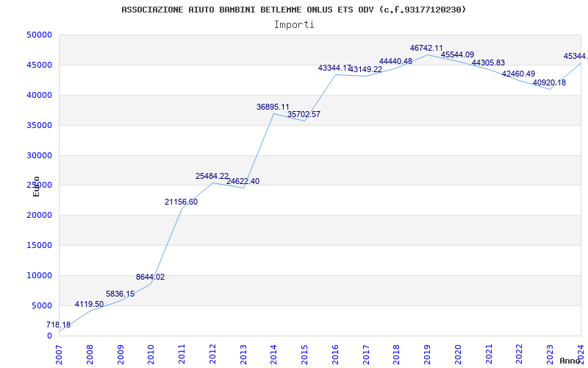Click the x-axis year 2020

tap(458, 355)
